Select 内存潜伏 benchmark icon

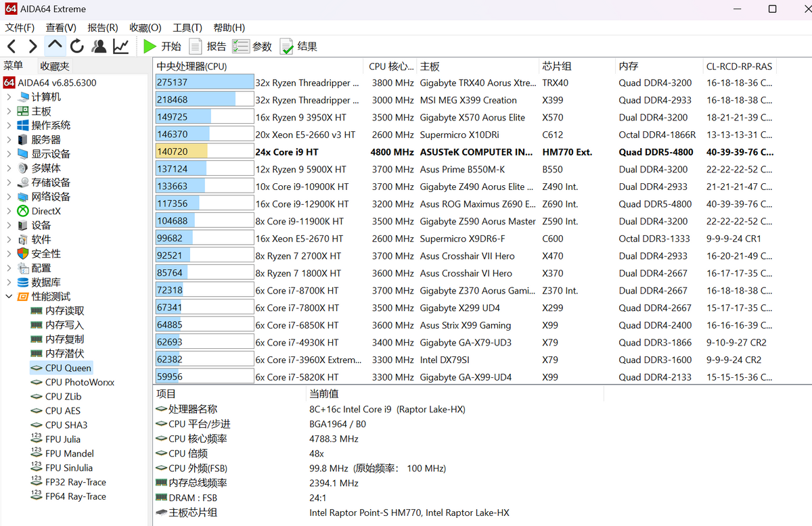[37, 353]
